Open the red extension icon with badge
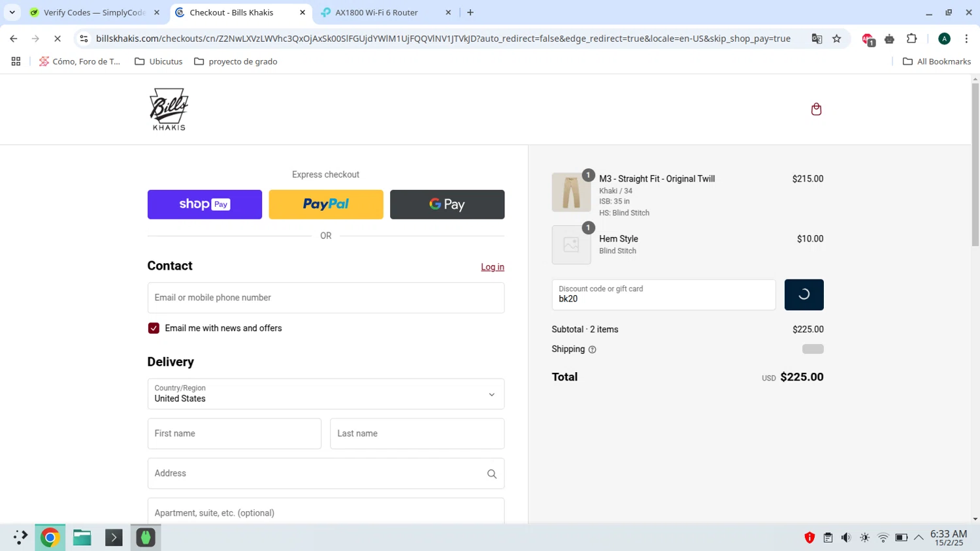 pyautogui.click(x=868, y=39)
